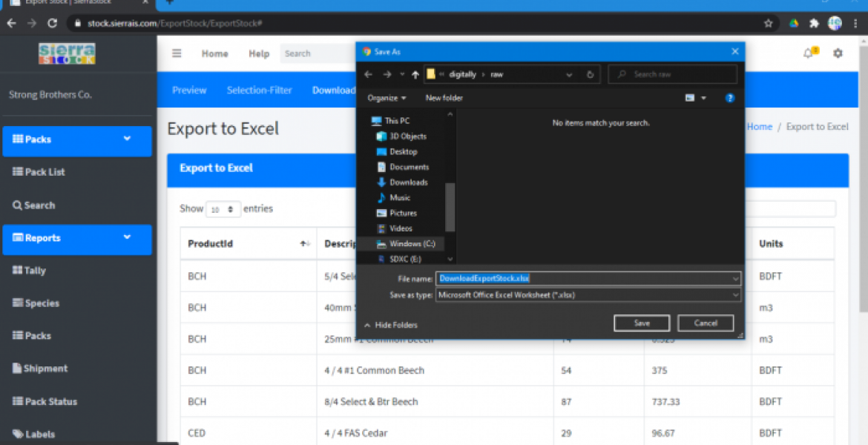The height and width of the screenshot is (445, 868).
Task: Open recent locations dropdown arrow
Action: (x=402, y=75)
